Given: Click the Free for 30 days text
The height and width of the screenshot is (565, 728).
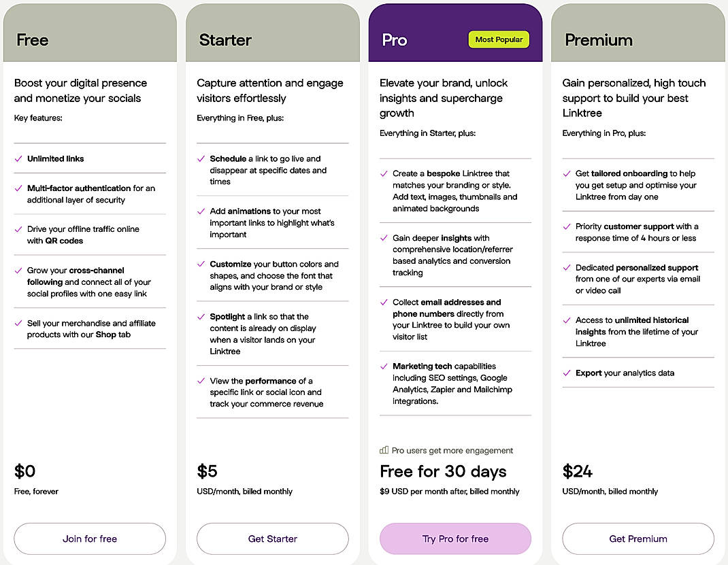Looking at the screenshot, I should 443,471.
